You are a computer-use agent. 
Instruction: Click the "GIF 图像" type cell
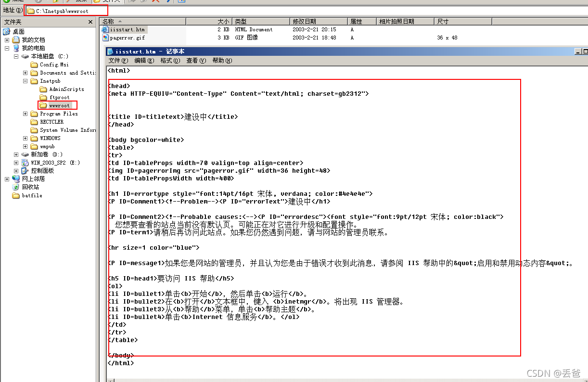[246, 38]
